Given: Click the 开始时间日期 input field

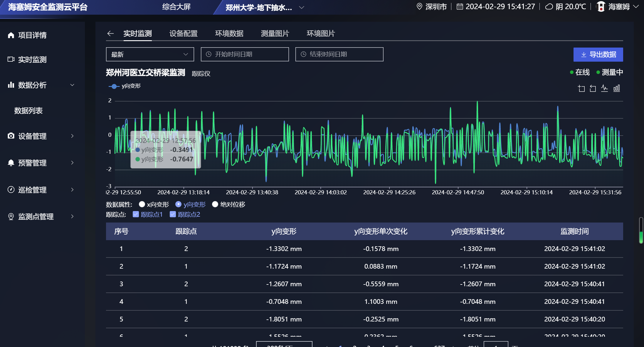Looking at the screenshot, I should point(245,54).
